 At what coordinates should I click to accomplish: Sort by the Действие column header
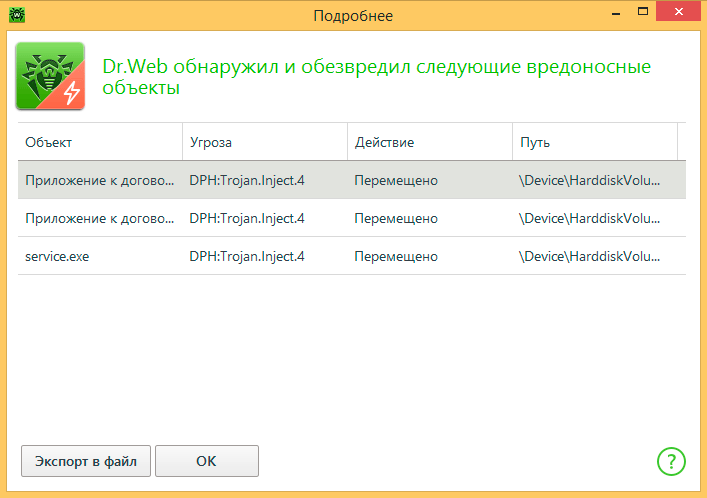coord(430,142)
